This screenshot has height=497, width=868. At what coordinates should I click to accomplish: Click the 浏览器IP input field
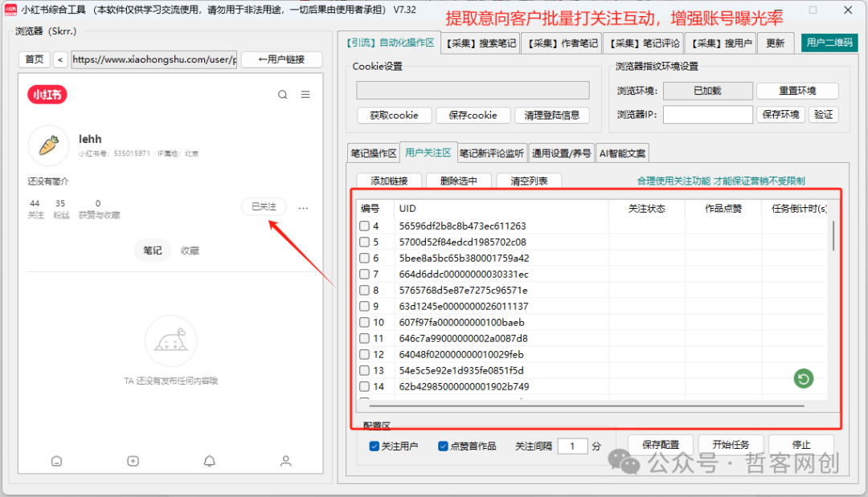708,115
